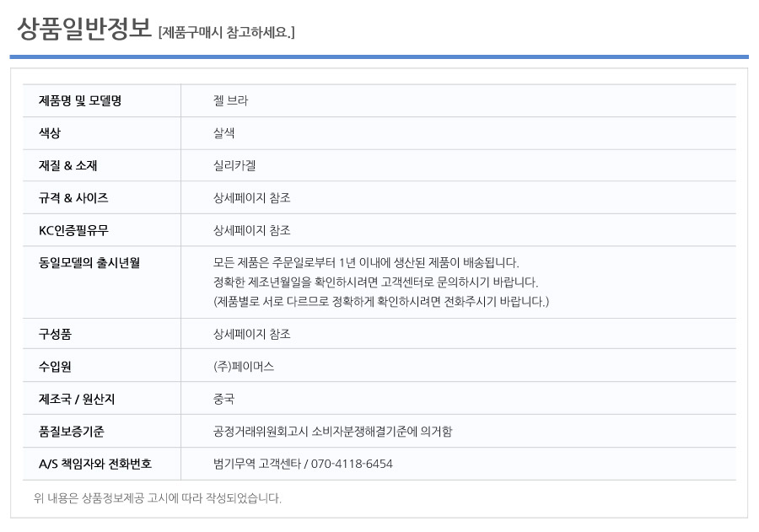Click the 중국 origin value
The image size is (759, 532).
(224, 399)
